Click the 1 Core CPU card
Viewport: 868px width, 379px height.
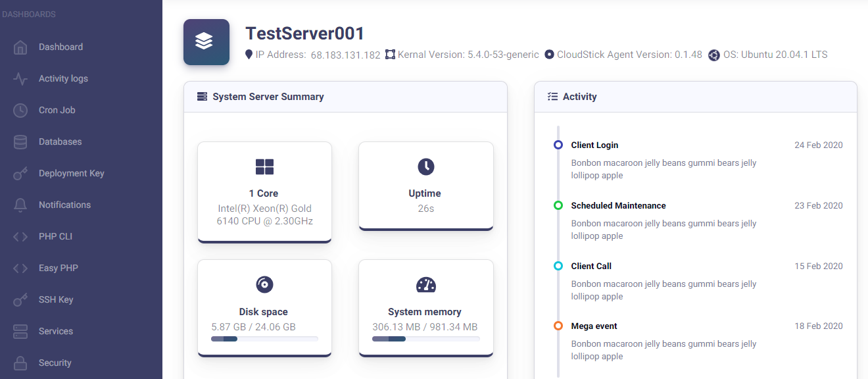264,193
